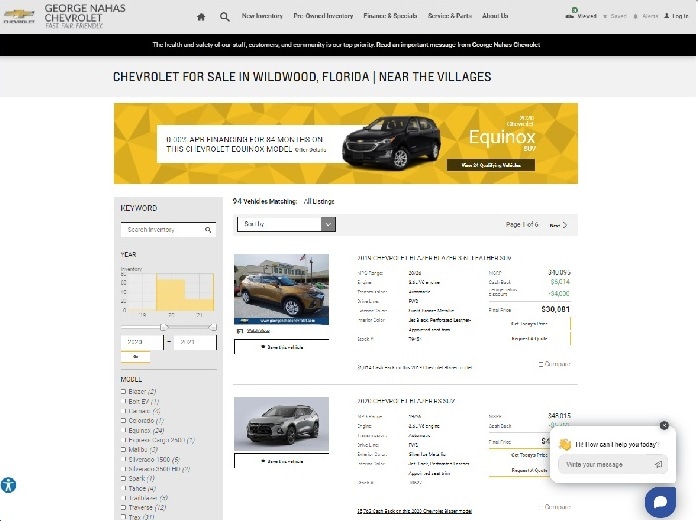Open the health and safety message banner
The image size is (698, 521).
click(346, 45)
